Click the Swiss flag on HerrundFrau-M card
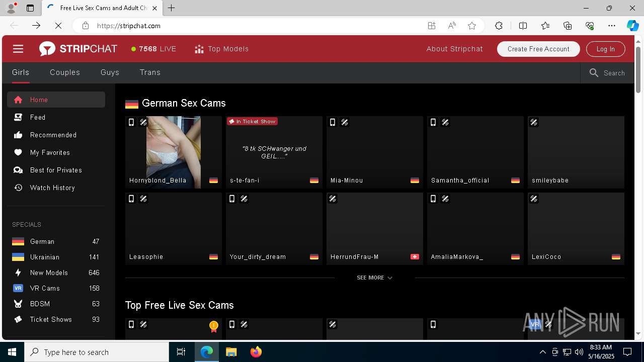The image size is (644, 362). click(415, 256)
